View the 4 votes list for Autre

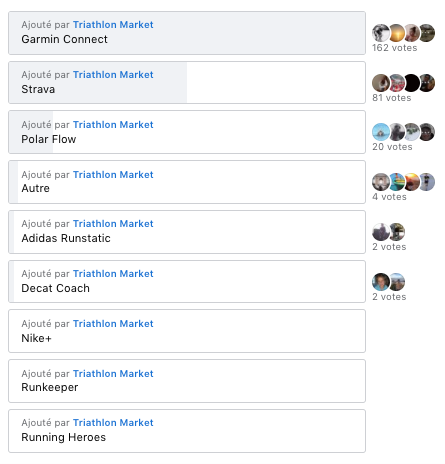pyautogui.click(x=389, y=197)
